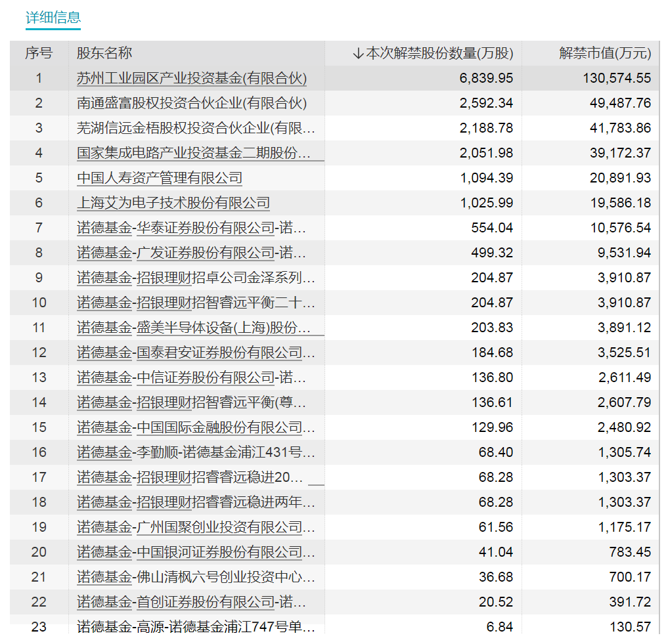Open link 诺德基金-中国银河证券股份有限公司
The height and width of the screenshot is (644, 668).
point(196,553)
